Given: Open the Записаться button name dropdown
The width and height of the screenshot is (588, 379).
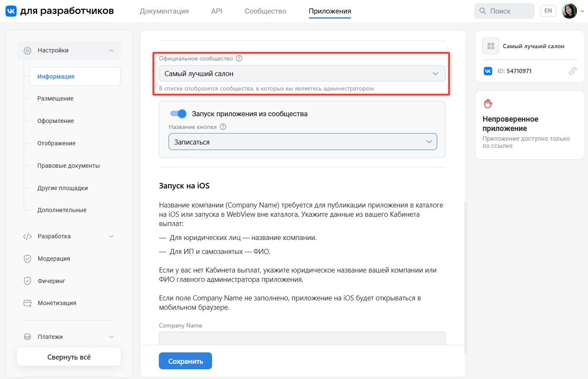Looking at the screenshot, I should click(x=302, y=142).
